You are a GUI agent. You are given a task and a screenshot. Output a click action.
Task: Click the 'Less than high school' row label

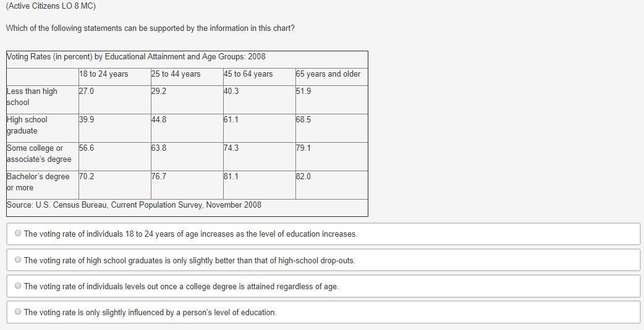[x=32, y=96]
